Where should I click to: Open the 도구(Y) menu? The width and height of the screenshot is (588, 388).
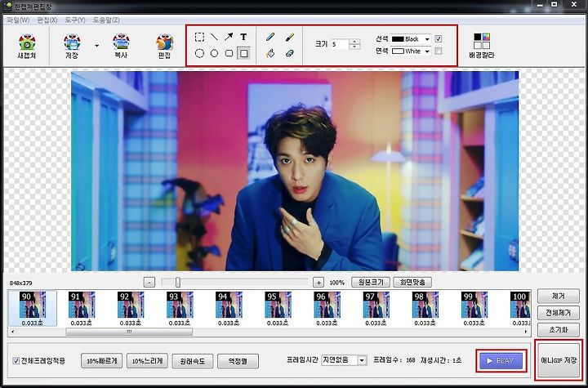coord(75,20)
